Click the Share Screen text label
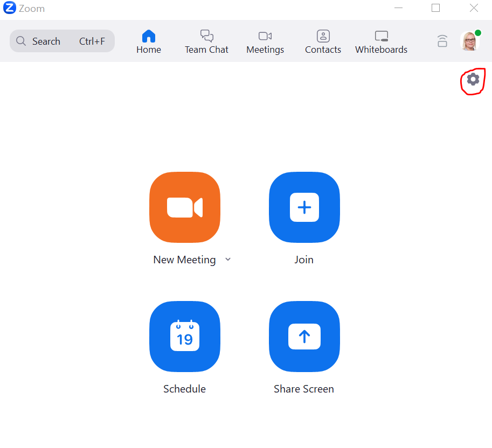 [x=304, y=389]
